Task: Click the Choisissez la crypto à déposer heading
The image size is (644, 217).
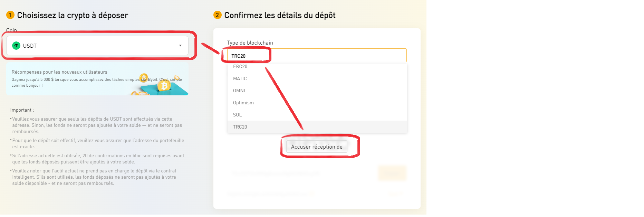Action: click(73, 15)
